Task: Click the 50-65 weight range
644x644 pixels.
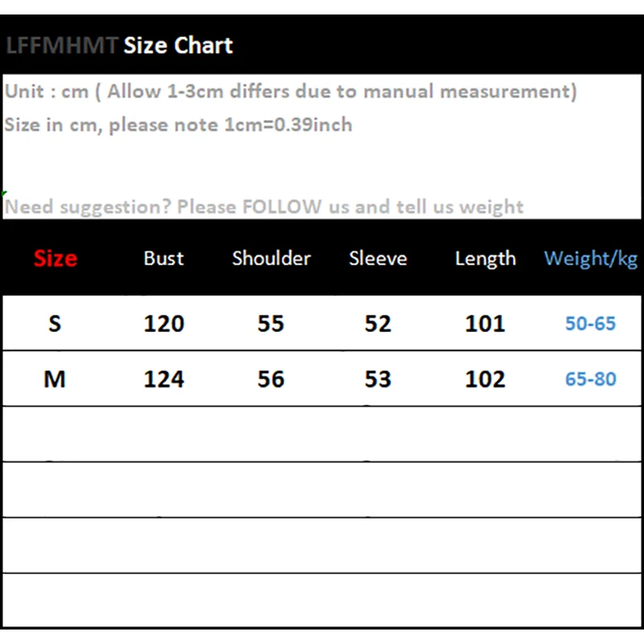Action: (x=590, y=324)
